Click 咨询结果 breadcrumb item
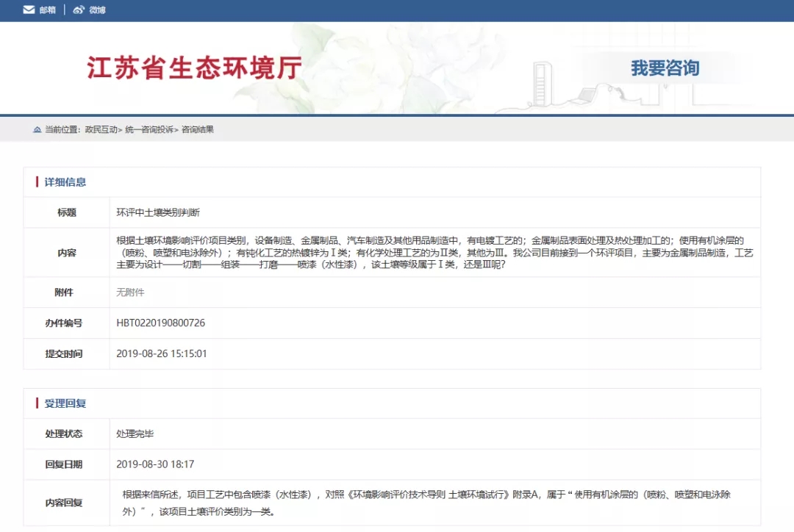 pos(198,129)
